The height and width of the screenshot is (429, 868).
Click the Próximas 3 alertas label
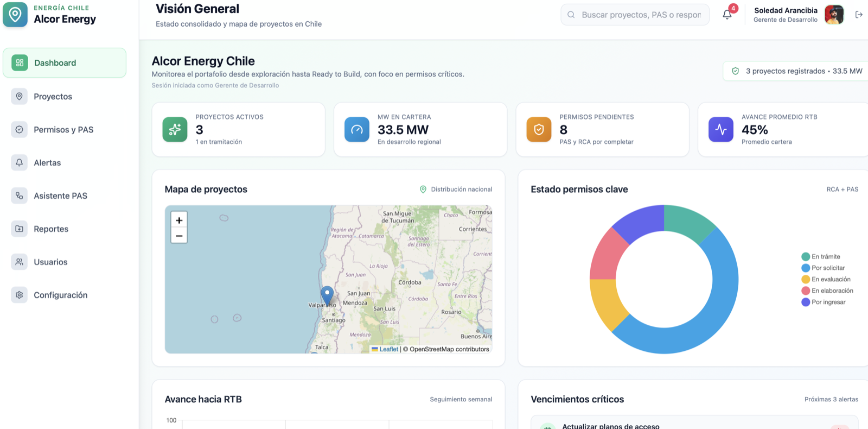click(x=831, y=400)
